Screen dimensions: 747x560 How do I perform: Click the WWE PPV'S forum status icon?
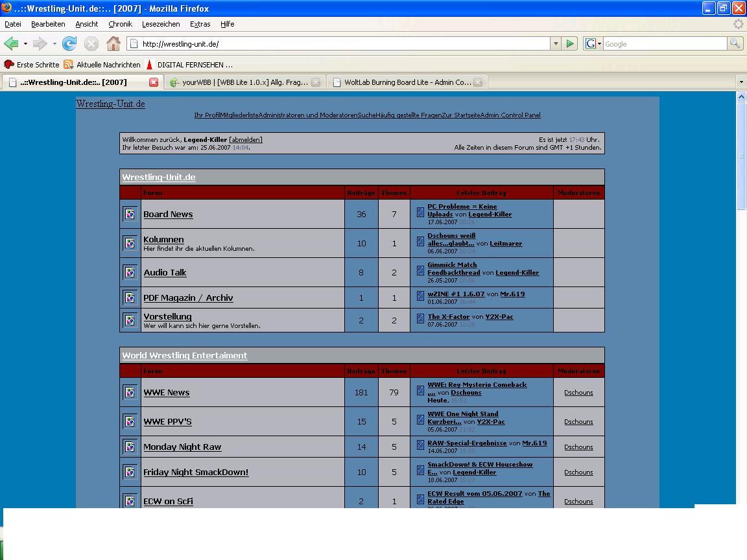[x=130, y=421]
